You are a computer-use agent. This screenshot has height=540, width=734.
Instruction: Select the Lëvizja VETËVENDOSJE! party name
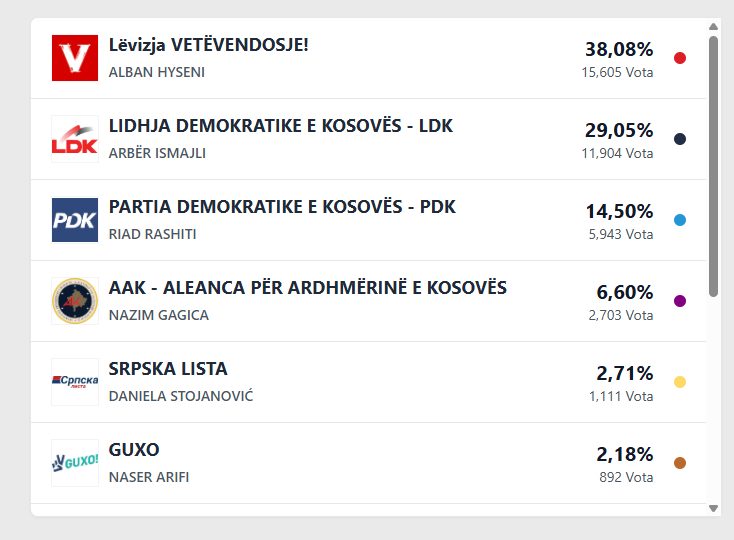(x=209, y=45)
